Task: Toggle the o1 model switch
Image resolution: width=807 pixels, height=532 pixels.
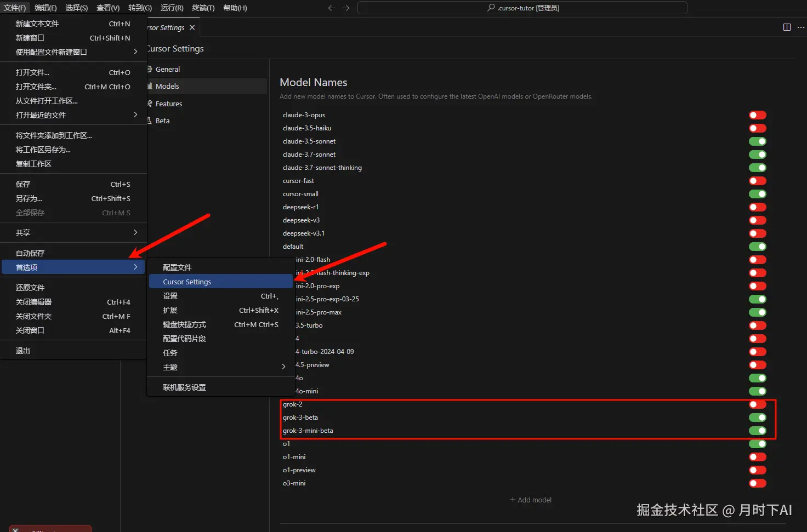Action: click(758, 444)
